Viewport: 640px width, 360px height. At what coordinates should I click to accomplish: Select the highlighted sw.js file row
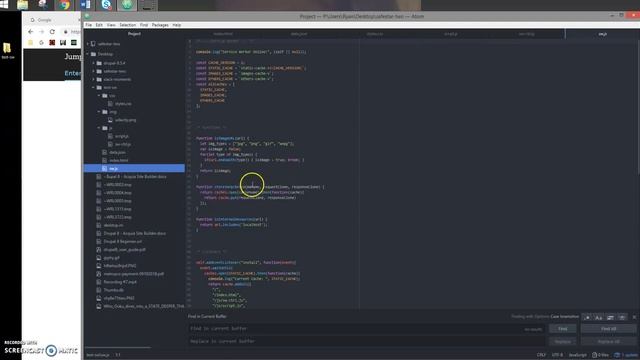pos(134,168)
